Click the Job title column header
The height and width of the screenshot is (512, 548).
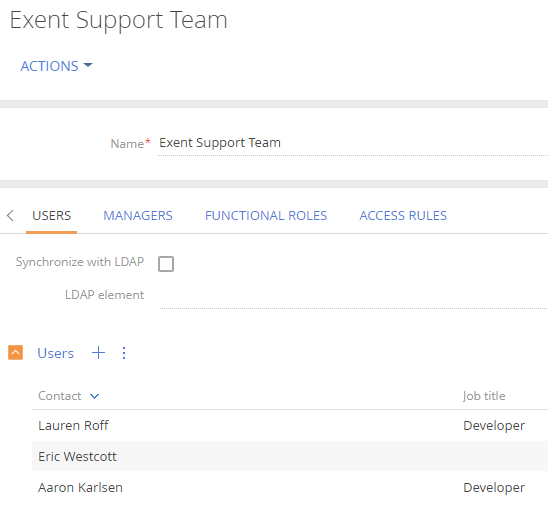(484, 396)
